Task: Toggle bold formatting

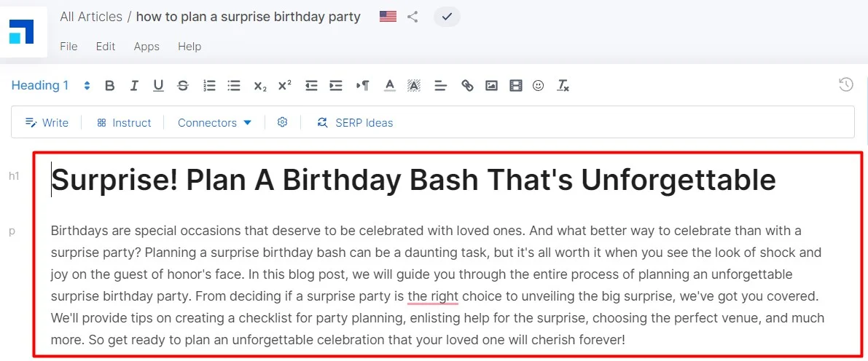Action: 110,86
